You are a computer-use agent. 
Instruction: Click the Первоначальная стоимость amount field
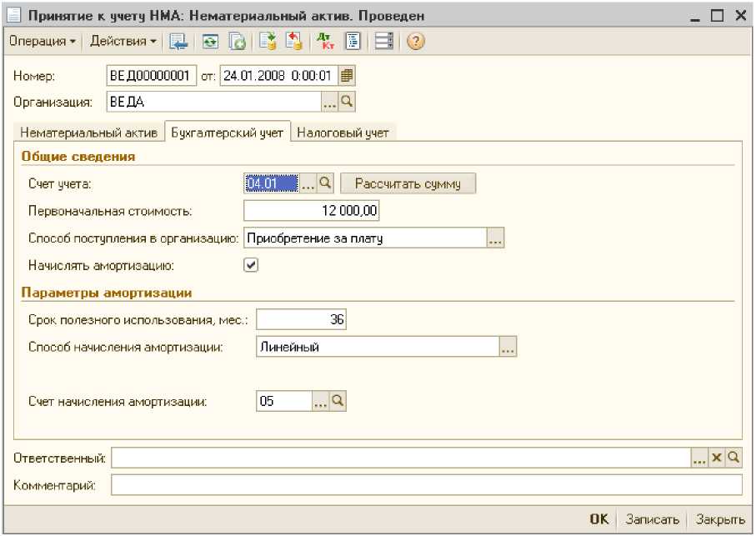(x=312, y=212)
